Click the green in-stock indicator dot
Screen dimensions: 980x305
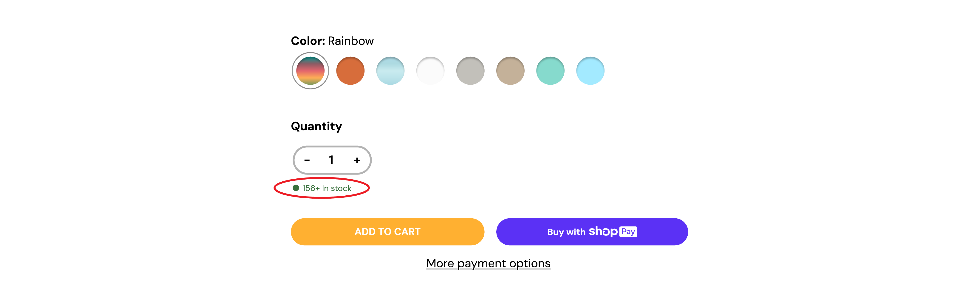(x=296, y=188)
